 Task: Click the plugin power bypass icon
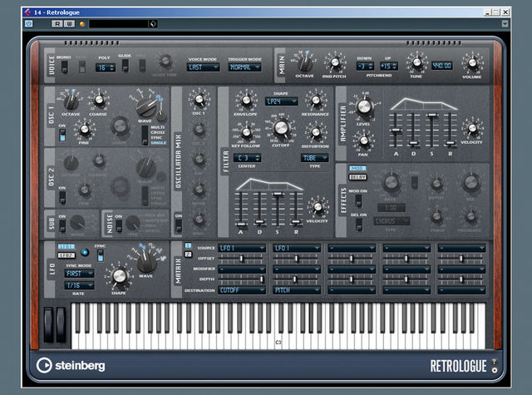tap(29, 24)
